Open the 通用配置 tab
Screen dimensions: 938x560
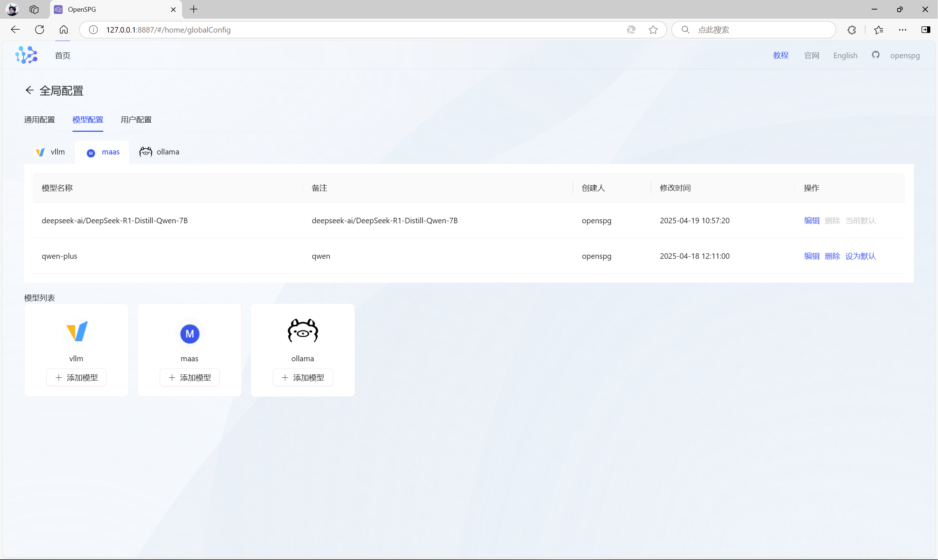coord(40,120)
